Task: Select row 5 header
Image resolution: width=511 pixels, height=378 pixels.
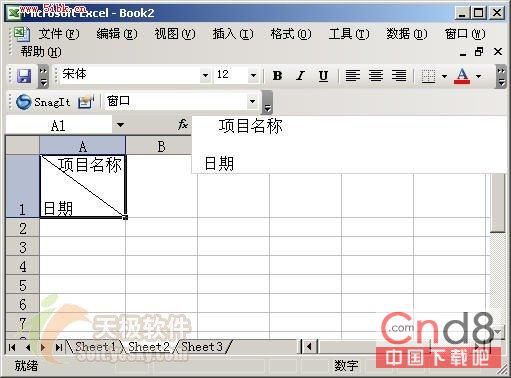Action: 23,285
